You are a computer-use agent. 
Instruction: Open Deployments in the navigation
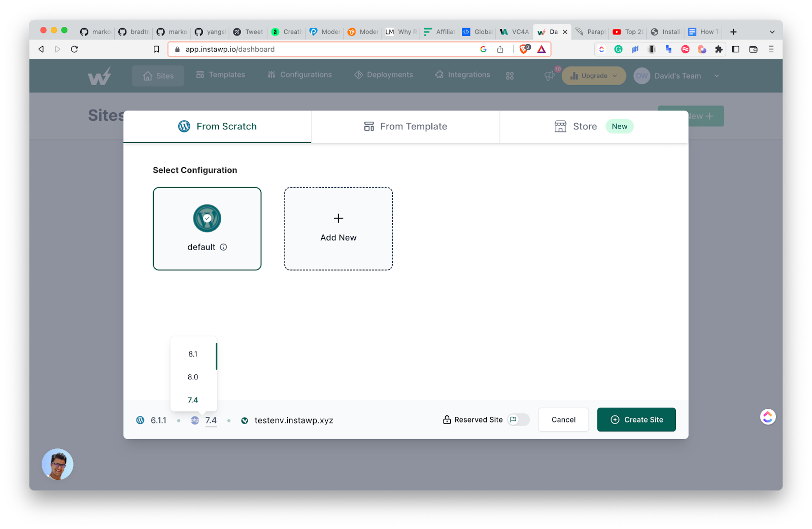tap(384, 75)
